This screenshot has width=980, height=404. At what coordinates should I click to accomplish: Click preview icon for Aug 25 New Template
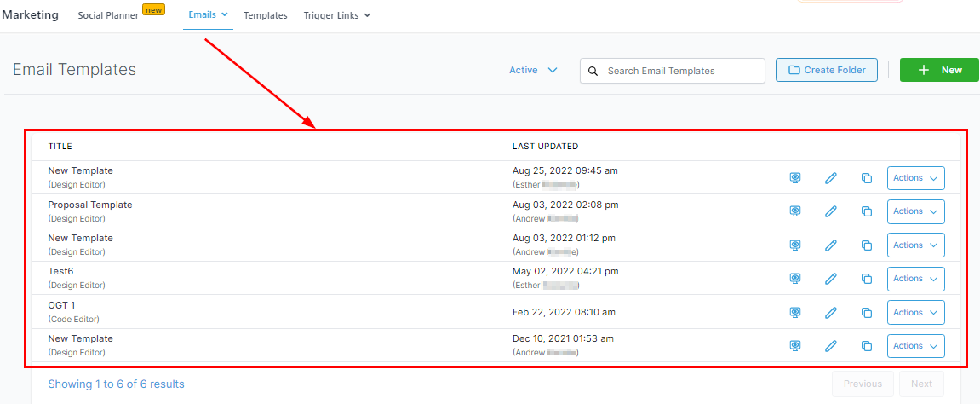pyautogui.click(x=795, y=178)
